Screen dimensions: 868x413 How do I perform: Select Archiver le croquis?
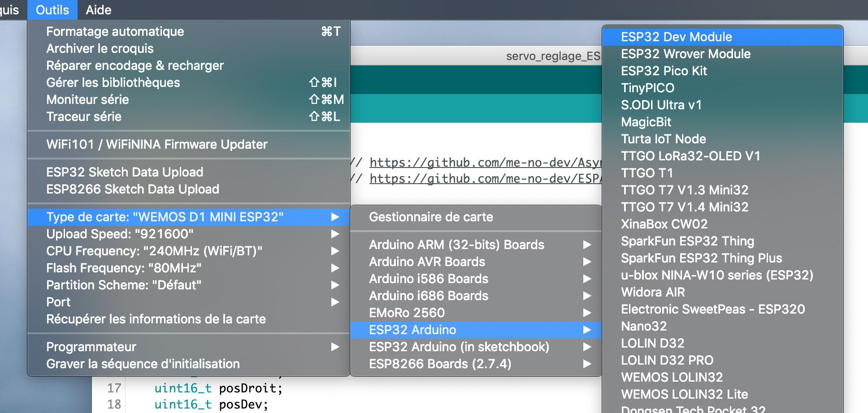(x=189, y=48)
